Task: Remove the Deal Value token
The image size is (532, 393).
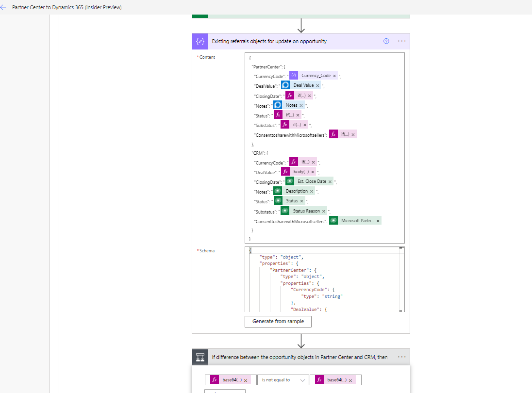Action: tap(318, 85)
